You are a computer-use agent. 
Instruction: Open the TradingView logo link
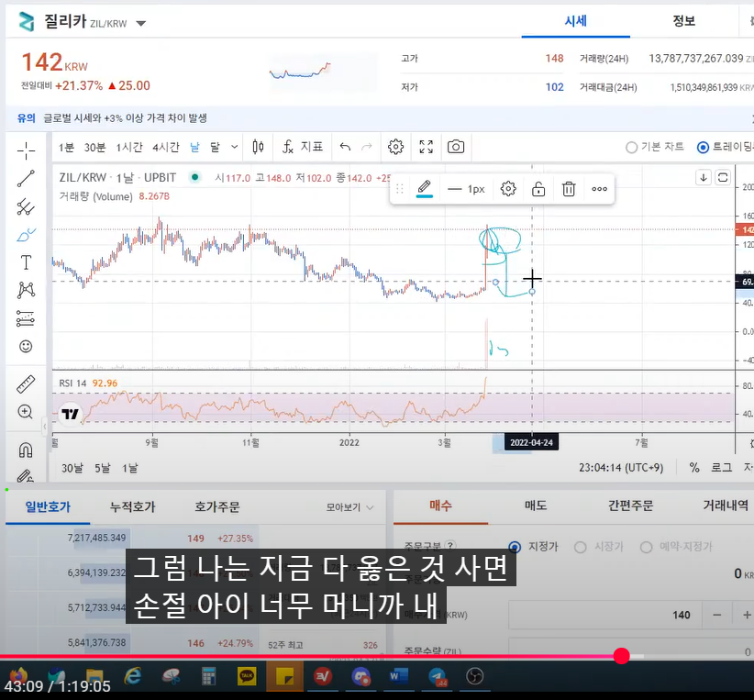click(x=71, y=415)
